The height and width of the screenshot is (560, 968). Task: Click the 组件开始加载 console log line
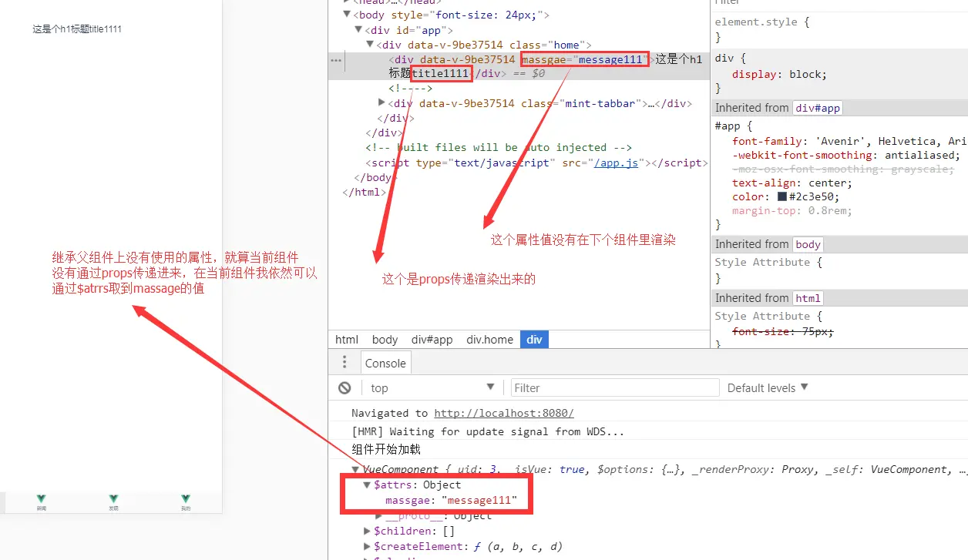(386, 450)
